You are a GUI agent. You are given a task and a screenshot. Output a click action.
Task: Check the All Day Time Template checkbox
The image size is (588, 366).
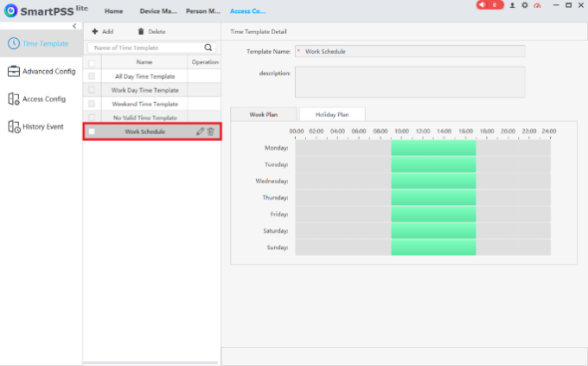92,76
